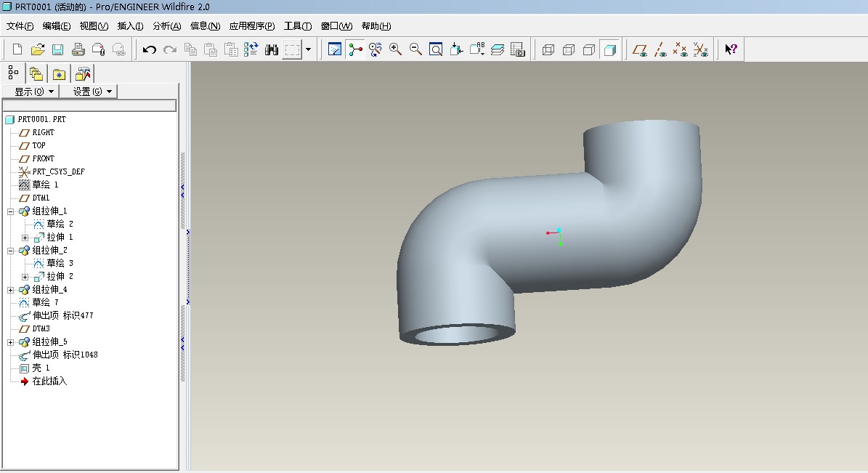The height and width of the screenshot is (473, 868).
Task: Switch to the folder browser tab
Action: click(x=36, y=73)
